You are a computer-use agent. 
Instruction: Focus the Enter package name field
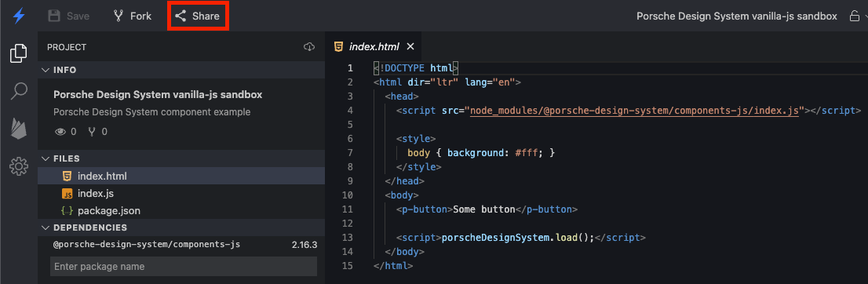click(x=183, y=266)
